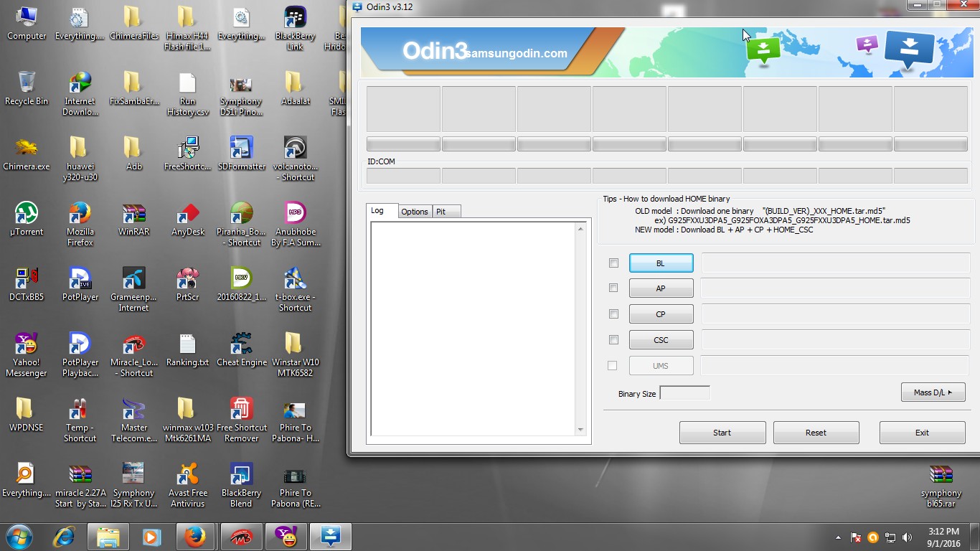Select the BlackBerry Blend desktop icon

point(242,484)
